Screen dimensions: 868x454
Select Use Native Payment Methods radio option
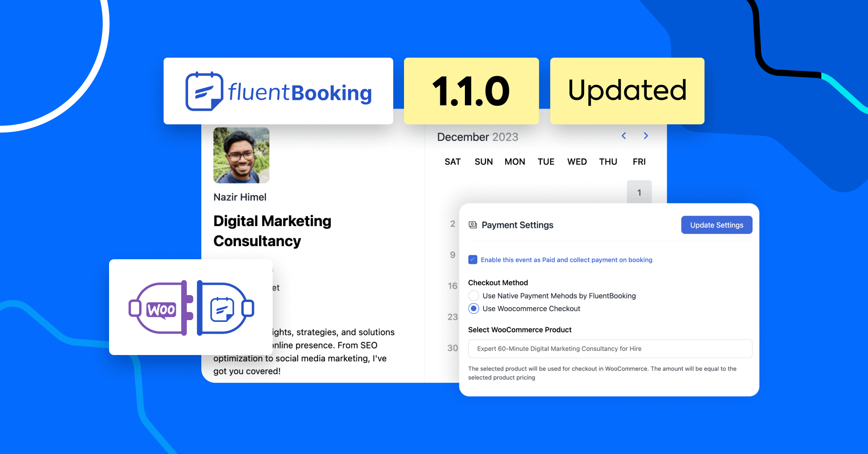coord(474,296)
